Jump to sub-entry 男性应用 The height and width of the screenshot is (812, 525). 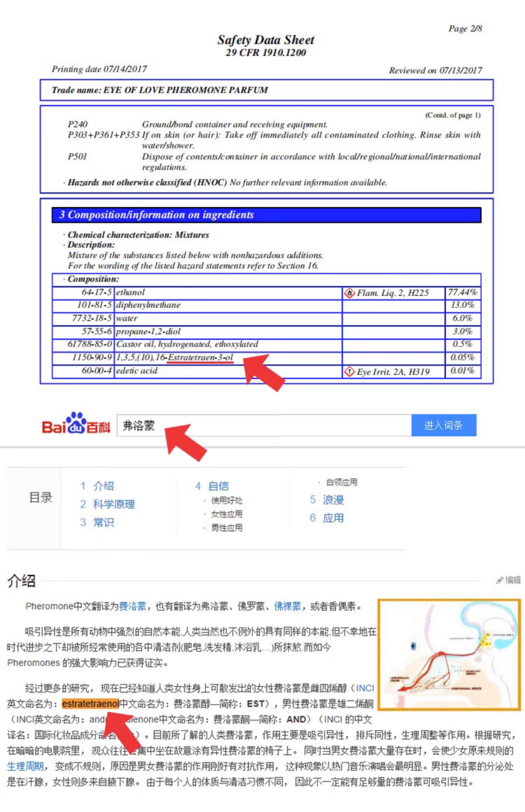[226, 528]
